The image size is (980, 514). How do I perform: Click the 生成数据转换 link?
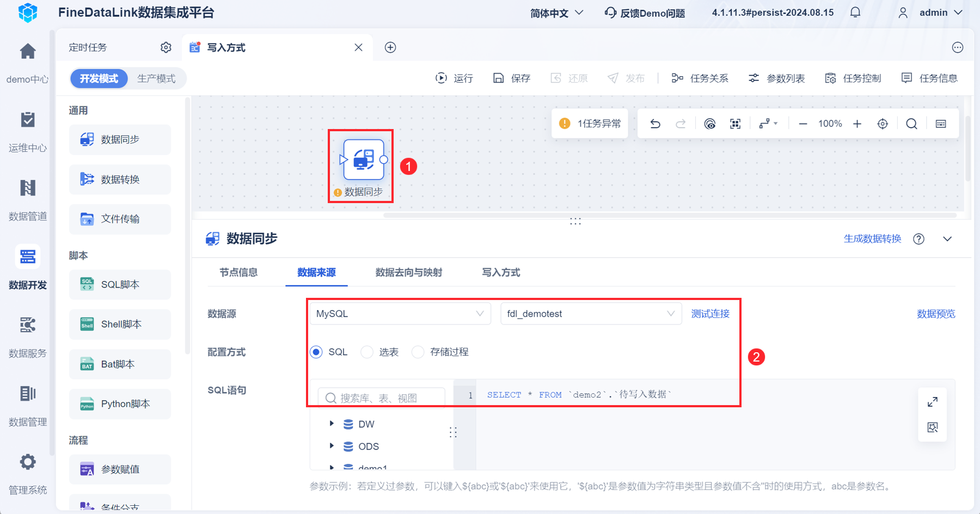tap(873, 239)
